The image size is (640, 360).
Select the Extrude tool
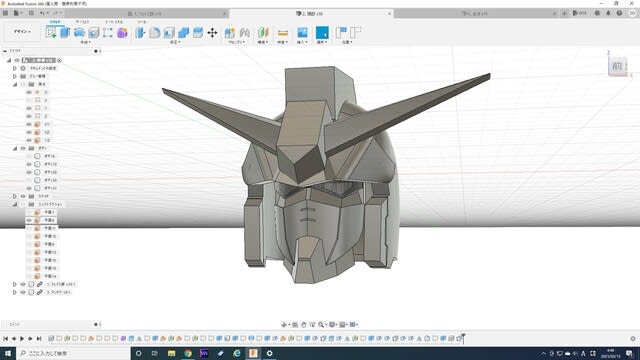click(65, 33)
